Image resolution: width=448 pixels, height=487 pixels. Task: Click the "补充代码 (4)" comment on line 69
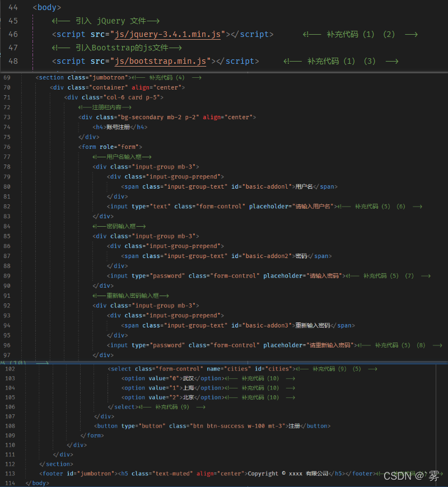click(x=167, y=77)
